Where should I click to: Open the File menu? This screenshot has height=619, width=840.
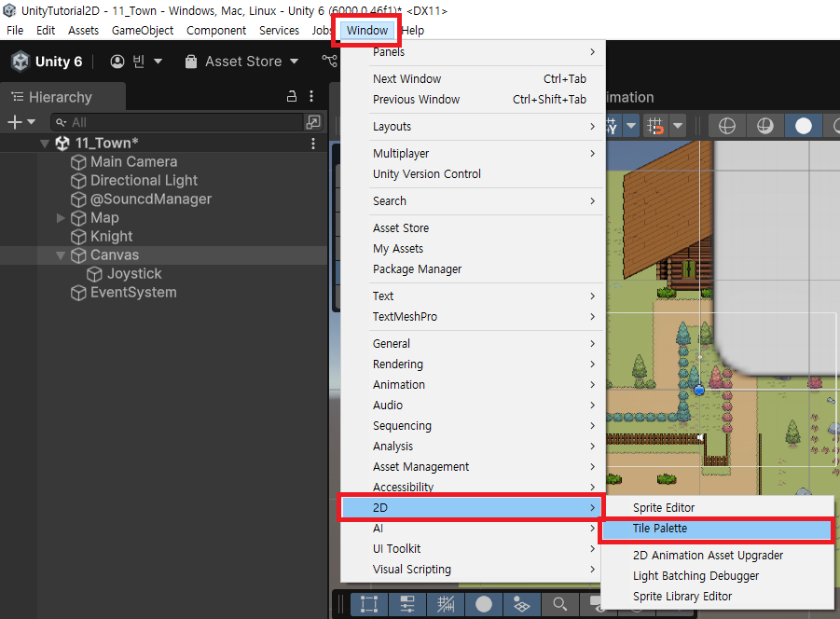15,31
